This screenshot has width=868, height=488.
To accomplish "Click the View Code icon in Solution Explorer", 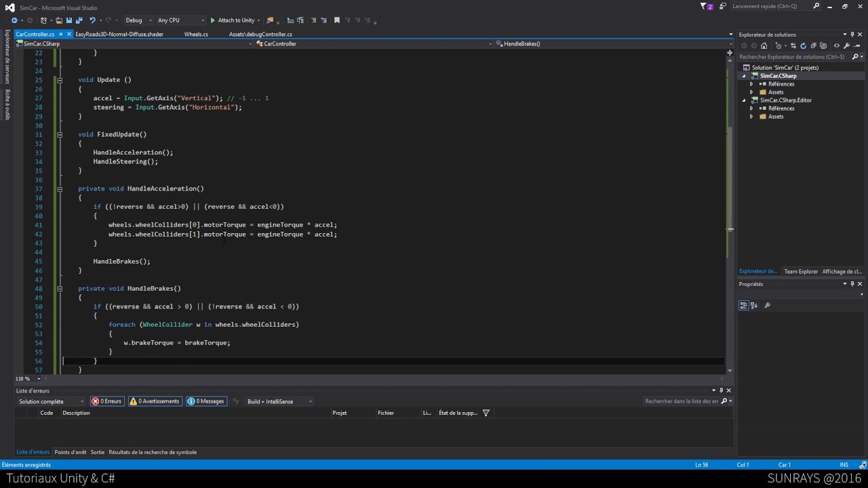I will (836, 45).
